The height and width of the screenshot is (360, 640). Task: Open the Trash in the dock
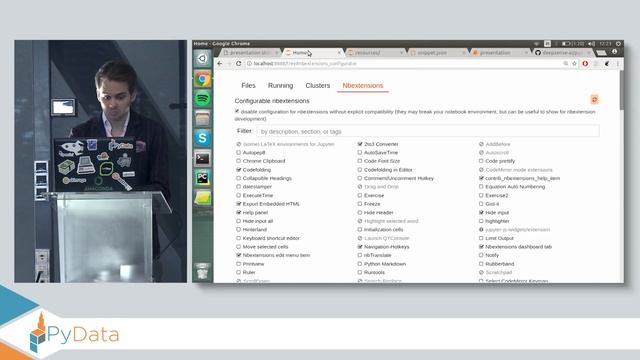[202, 271]
